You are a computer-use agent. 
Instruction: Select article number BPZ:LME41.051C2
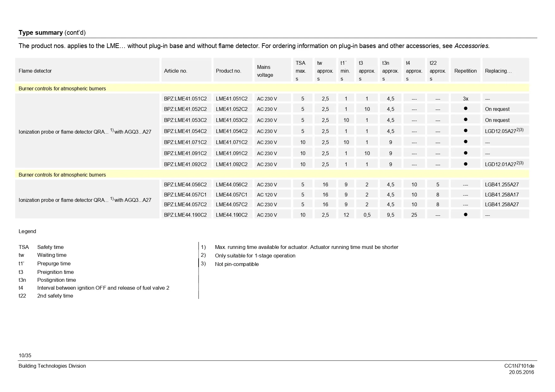[185, 99]
